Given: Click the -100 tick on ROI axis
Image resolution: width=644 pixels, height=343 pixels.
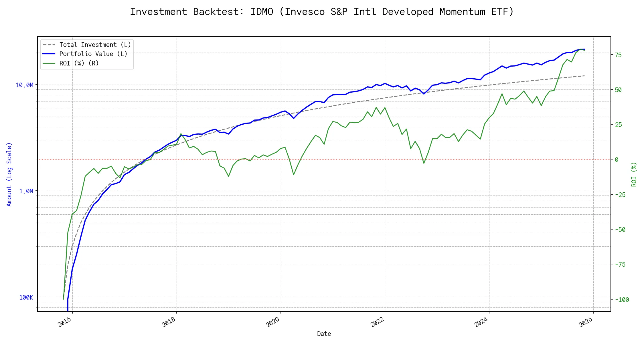Looking at the screenshot, I should tap(622, 300).
